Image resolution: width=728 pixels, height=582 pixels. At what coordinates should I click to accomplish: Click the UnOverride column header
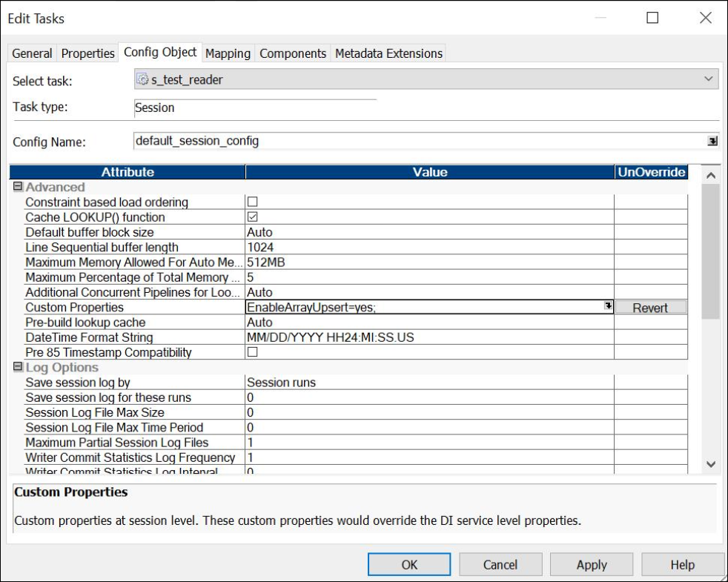tap(652, 172)
